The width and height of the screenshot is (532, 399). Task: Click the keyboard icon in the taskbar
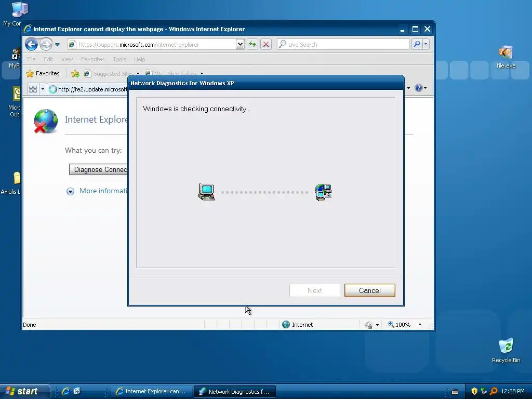[x=455, y=392]
